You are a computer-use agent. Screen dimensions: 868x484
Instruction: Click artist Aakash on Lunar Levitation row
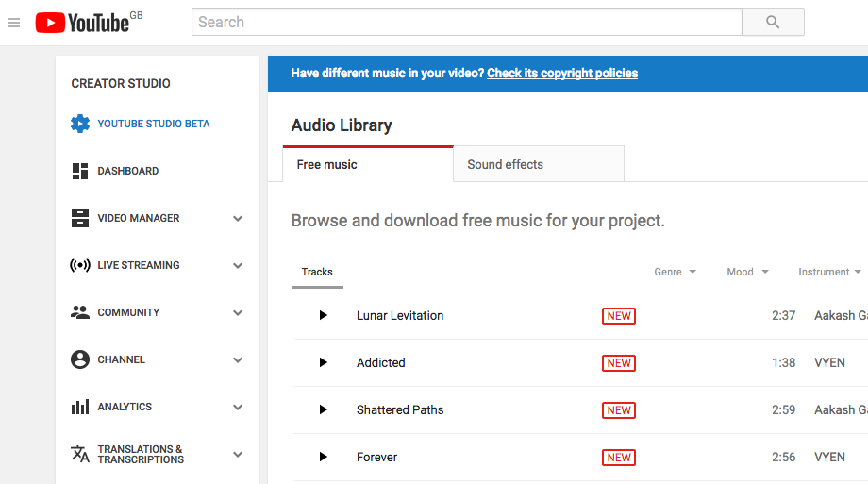click(x=841, y=316)
